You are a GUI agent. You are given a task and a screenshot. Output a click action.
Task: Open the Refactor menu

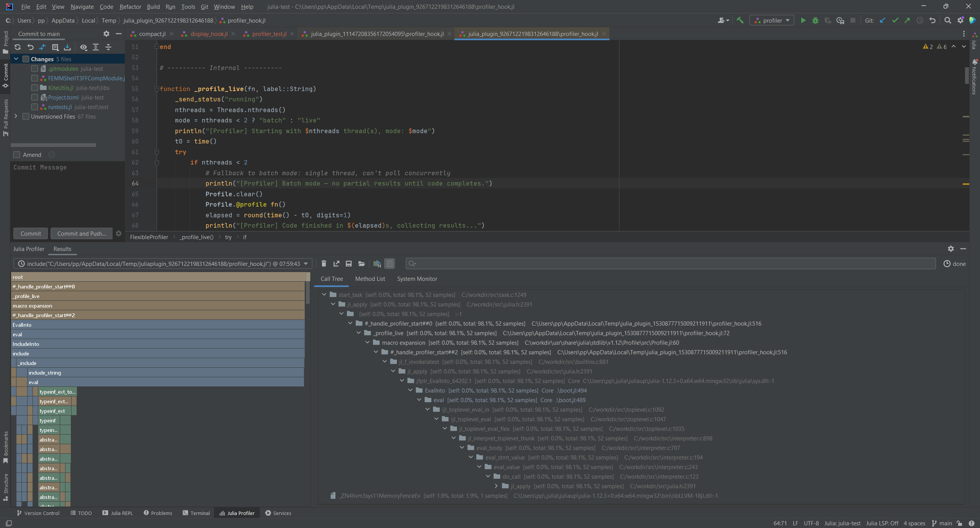(130, 7)
